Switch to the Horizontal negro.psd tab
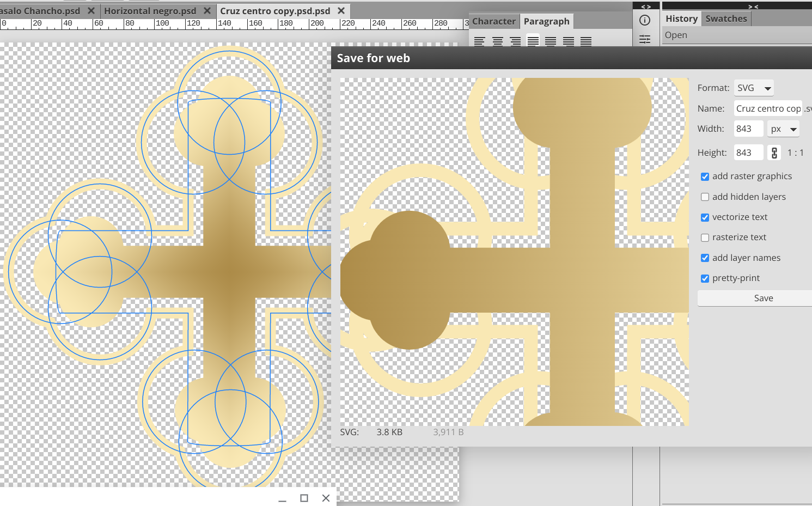The height and width of the screenshot is (506, 812). pos(150,10)
